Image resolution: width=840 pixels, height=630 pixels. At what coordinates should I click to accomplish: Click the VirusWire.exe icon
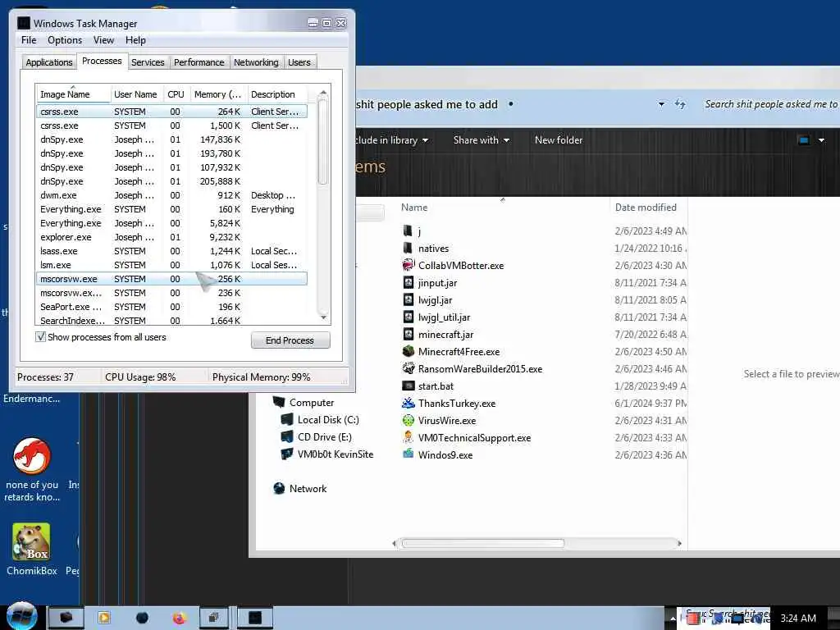point(409,420)
